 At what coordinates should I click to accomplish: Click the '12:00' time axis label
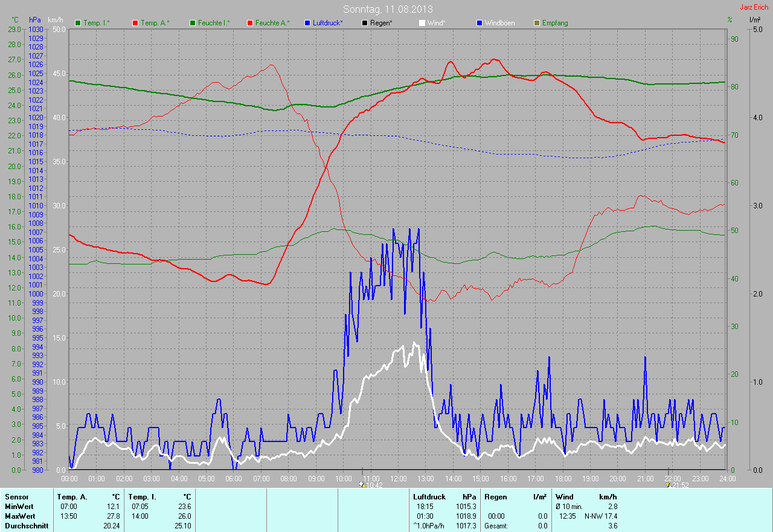398,479
